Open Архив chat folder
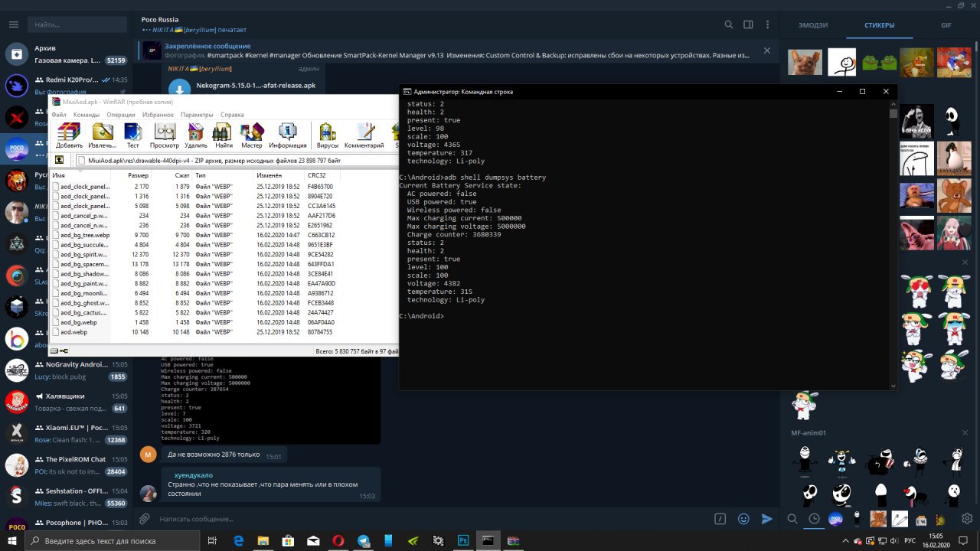 [66, 54]
